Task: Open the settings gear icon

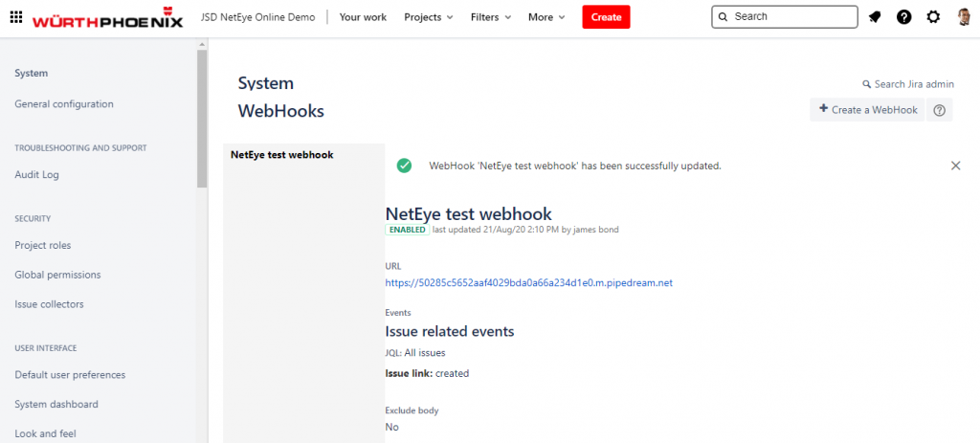Action: pos(933,17)
